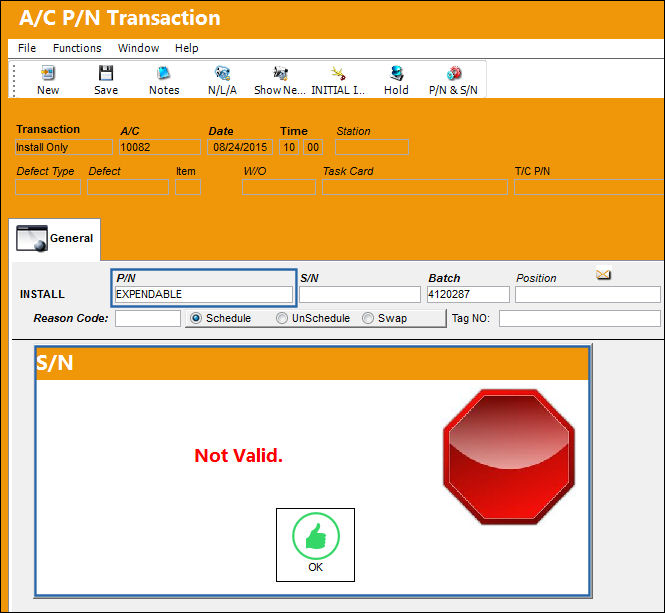The width and height of the screenshot is (665, 613).
Task: Click the W/O field
Action: (279, 187)
